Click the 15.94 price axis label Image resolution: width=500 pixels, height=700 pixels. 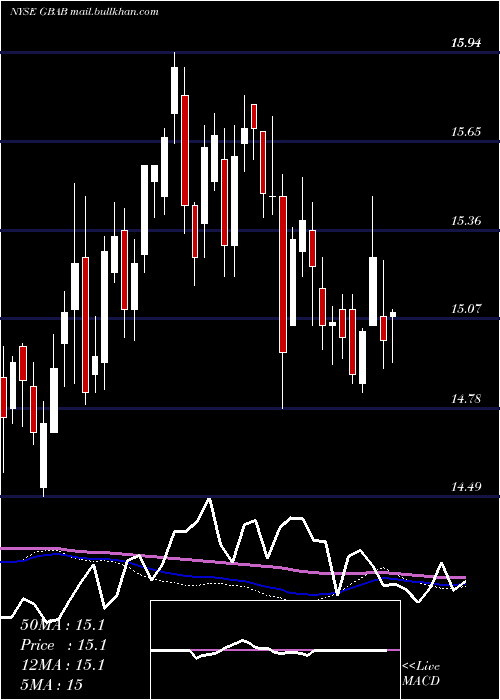(x=466, y=43)
